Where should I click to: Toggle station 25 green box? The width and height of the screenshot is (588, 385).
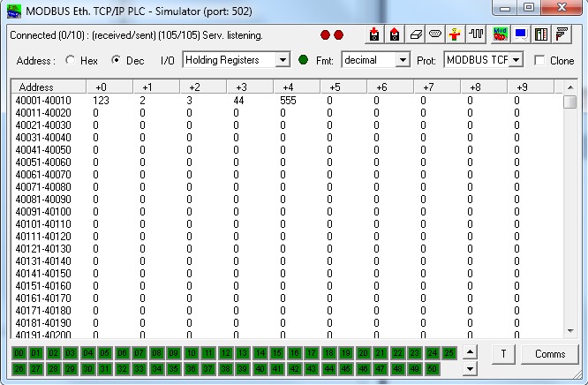pyautogui.click(x=449, y=353)
